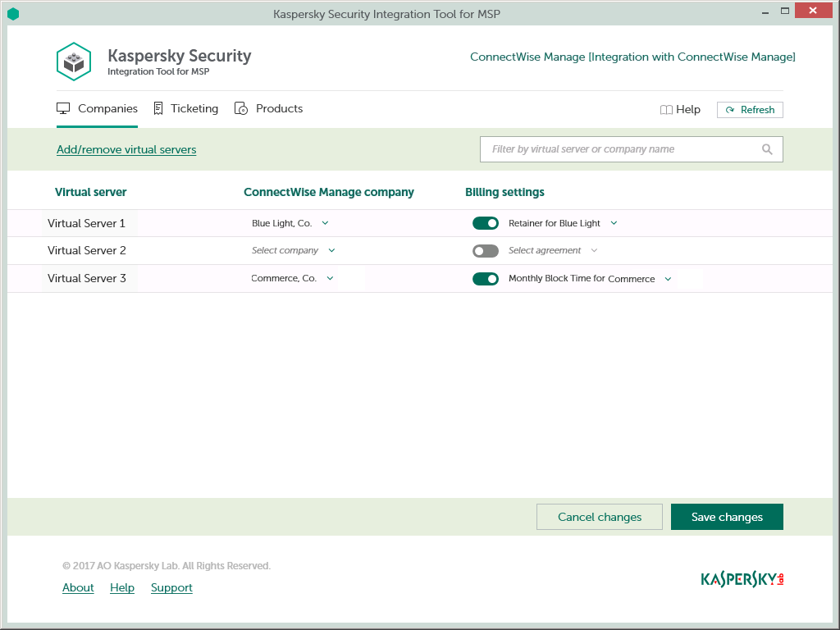
Task: Click the Cancel changes button
Action: (599, 517)
